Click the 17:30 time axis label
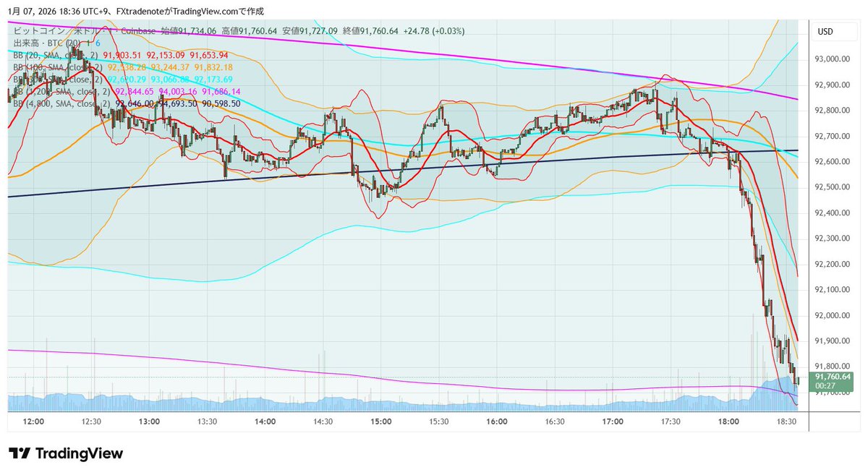Screen dimensions: 868x475 click(671, 421)
